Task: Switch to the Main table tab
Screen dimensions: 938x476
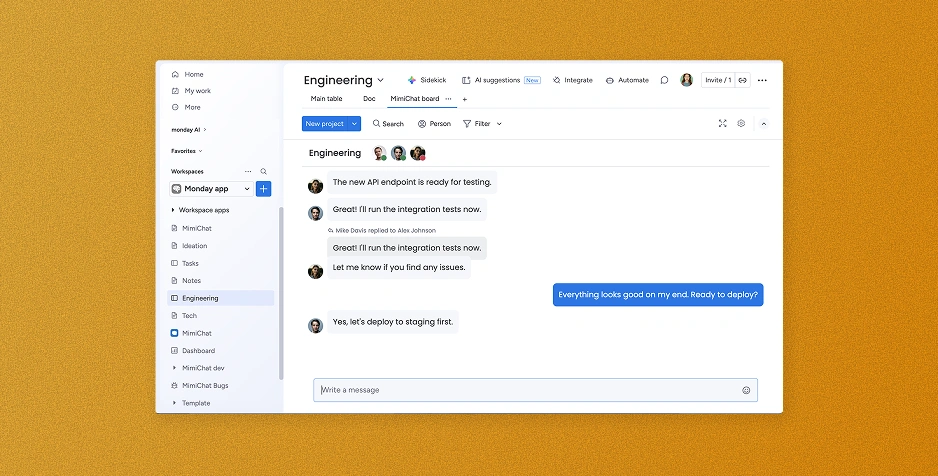Action: click(x=326, y=99)
